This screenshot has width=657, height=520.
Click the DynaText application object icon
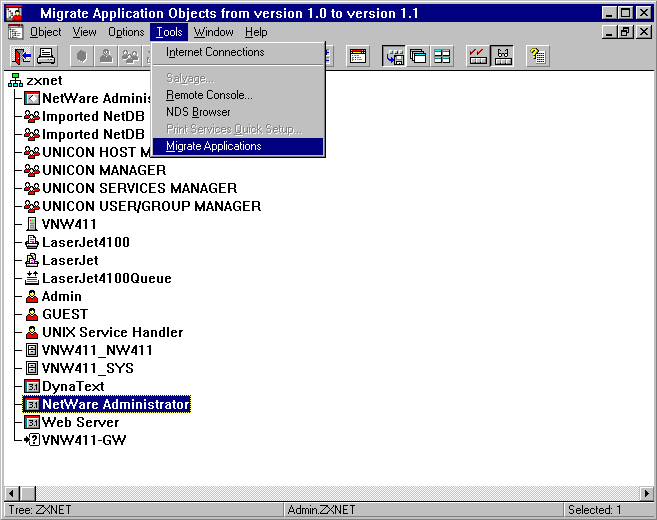coord(32,386)
